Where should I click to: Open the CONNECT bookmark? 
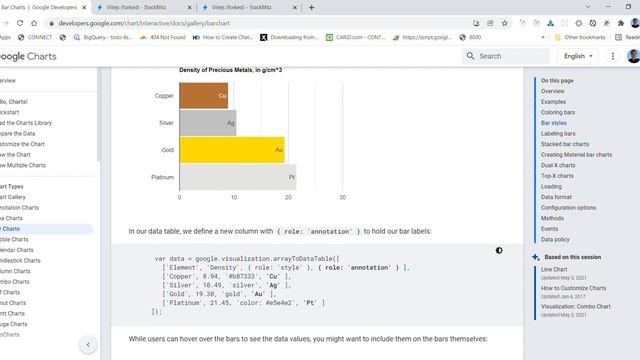(x=35, y=37)
